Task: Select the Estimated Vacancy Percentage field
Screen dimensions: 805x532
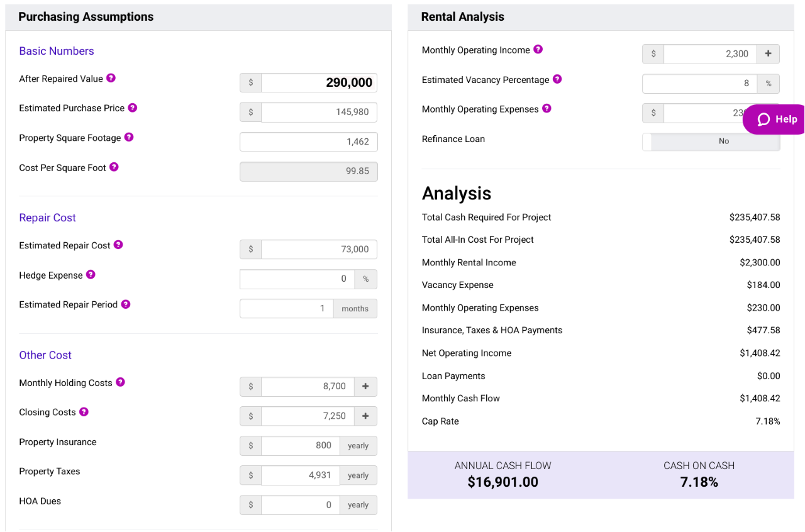Action: tap(699, 84)
